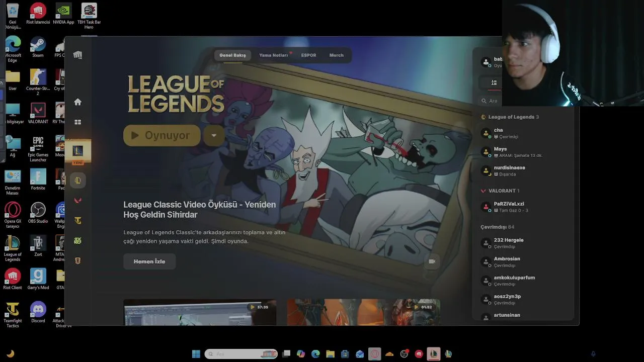This screenshot has height=362, width=644.
Task: Open the OBS Studio desktop icon
Action: pyautogui.click(x=38, y=213)
